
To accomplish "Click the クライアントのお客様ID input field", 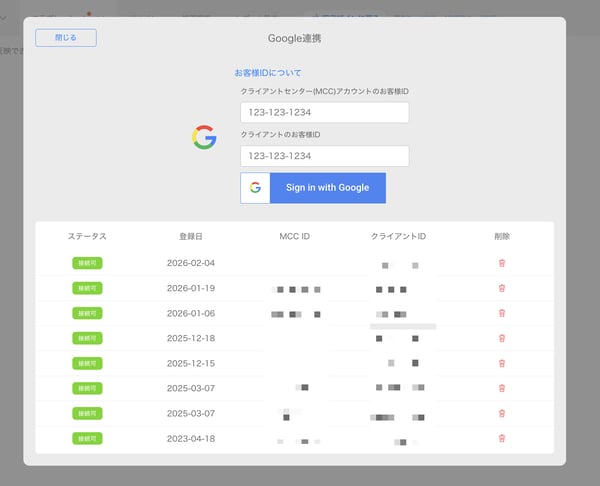I will pyautogui.click(x=324, y=156).
